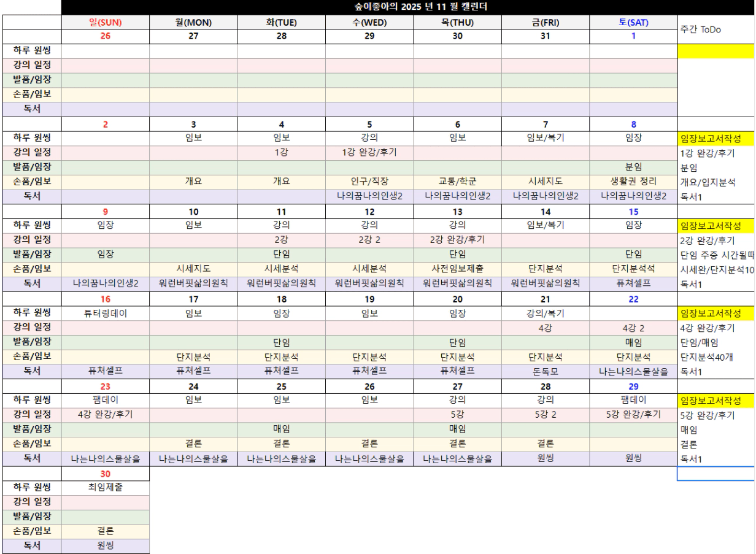
Task: Click the 일(SUN) column header
Action: coord(106,23)
